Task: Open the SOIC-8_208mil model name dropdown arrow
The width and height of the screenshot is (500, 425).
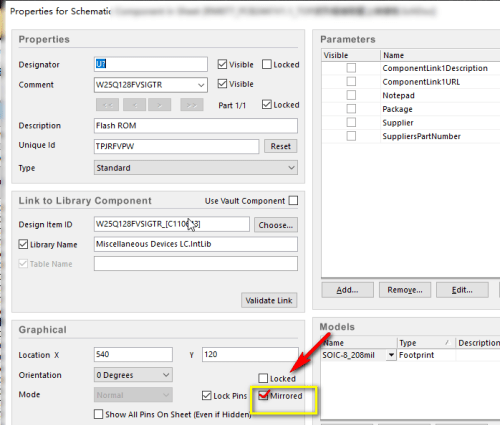Action: point(391,355)
